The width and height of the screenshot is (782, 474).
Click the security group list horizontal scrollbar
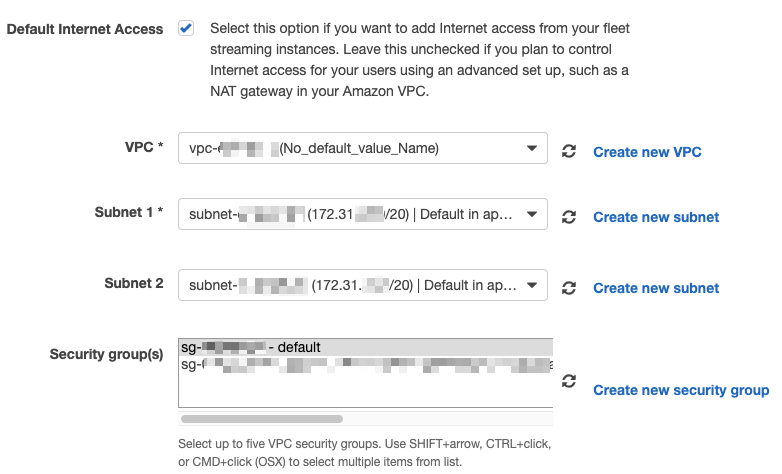(262, 419)
